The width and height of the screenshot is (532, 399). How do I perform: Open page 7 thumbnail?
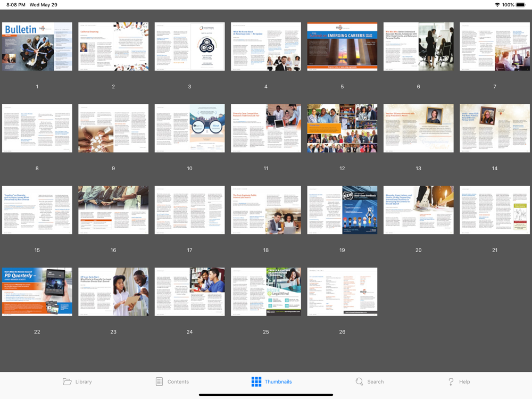495,46
